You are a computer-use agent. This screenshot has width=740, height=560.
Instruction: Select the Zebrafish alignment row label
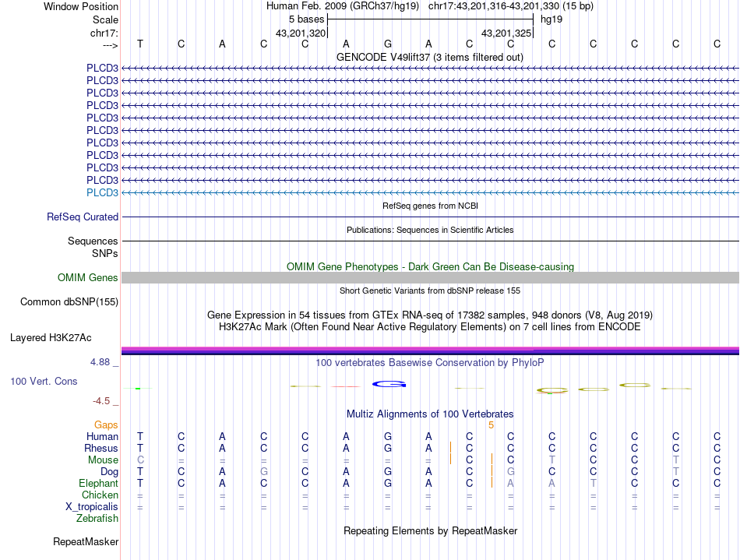pyautogui.click(x=97, y=518)
